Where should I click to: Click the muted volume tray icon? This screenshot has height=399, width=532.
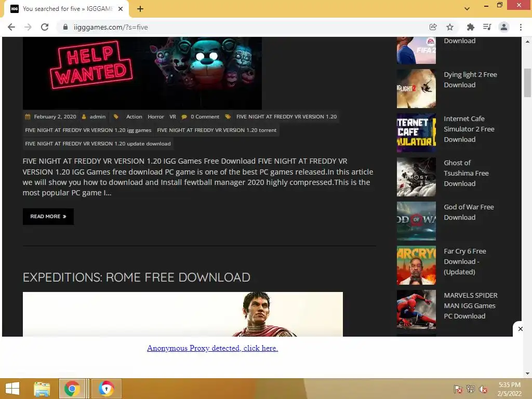[483, 389]
